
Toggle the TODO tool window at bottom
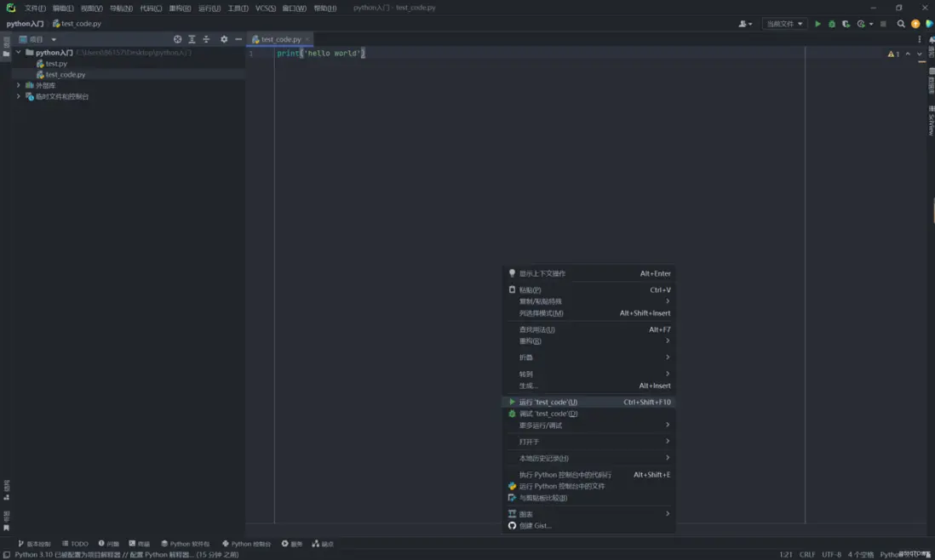pos(75,544)
